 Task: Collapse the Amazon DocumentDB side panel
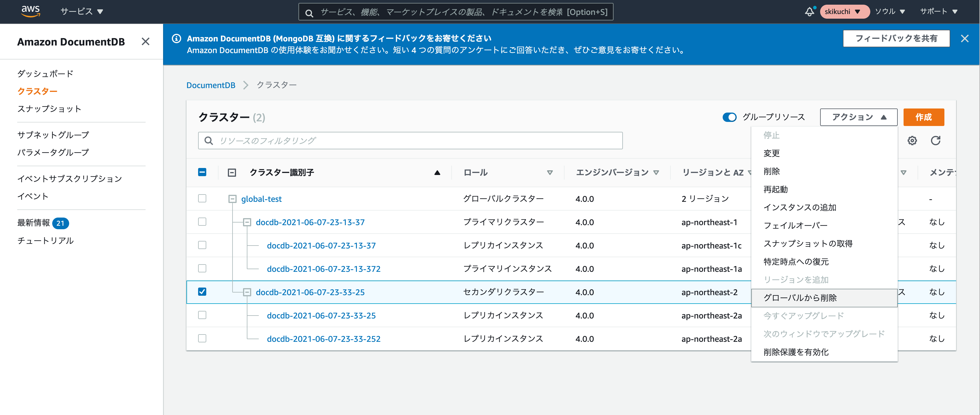tap(145, 41)
